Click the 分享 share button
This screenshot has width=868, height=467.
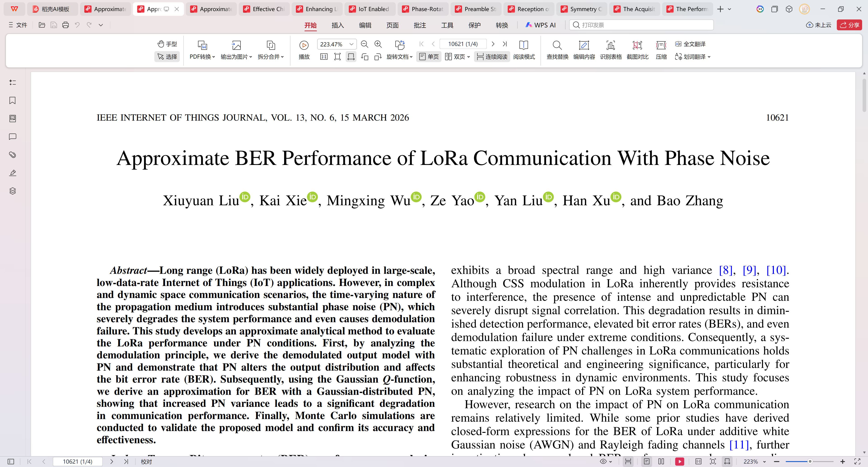[849, 25]
